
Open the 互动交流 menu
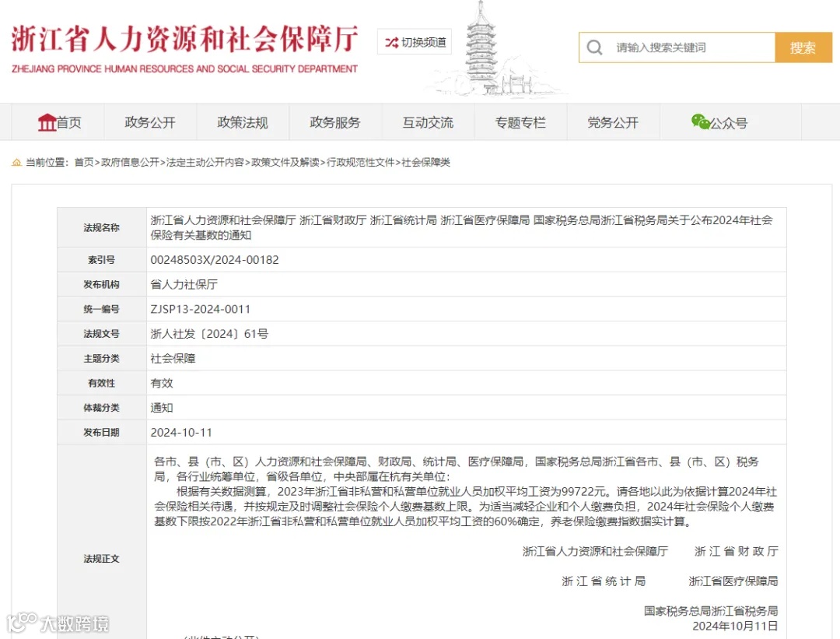[x=428, y=122]
